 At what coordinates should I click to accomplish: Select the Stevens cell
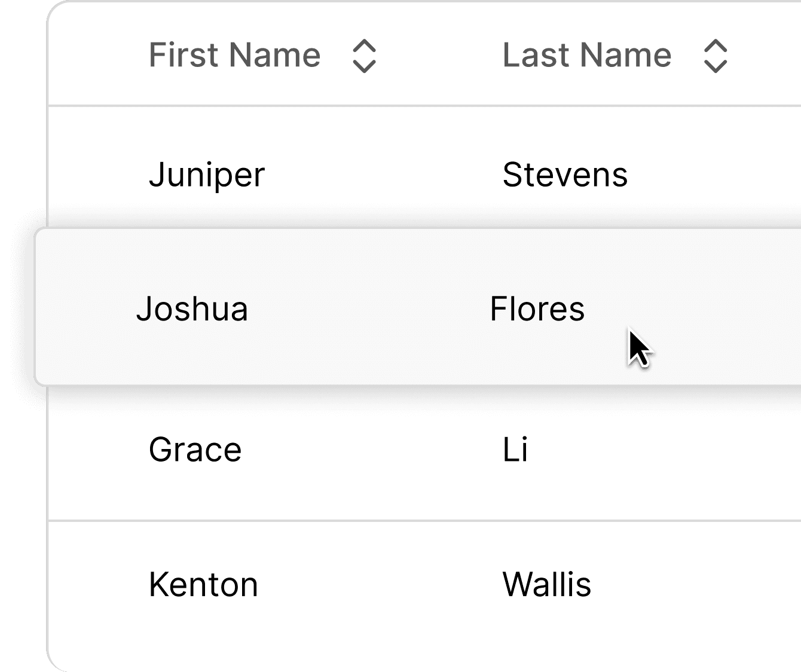click(565, 175)
